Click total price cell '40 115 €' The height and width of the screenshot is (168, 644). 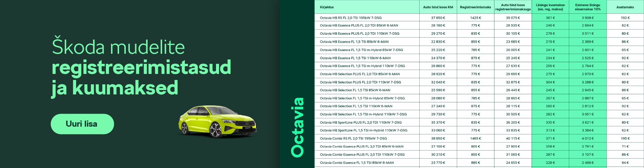pos(513,138)
